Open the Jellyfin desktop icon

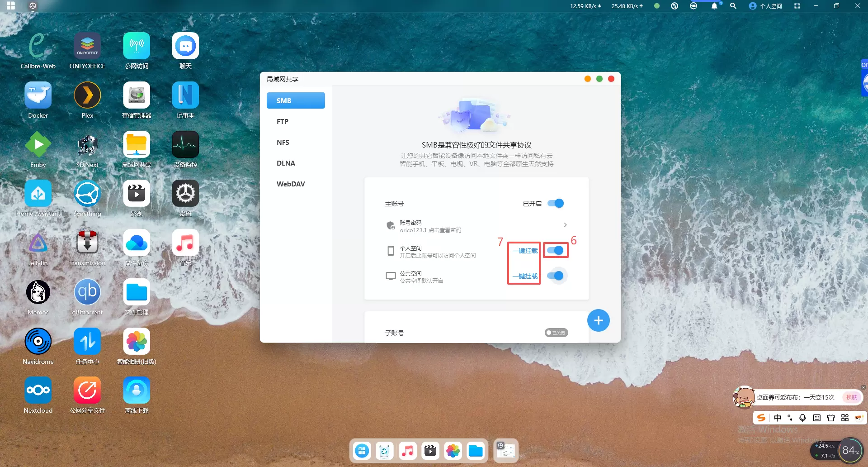click(38, 243)
